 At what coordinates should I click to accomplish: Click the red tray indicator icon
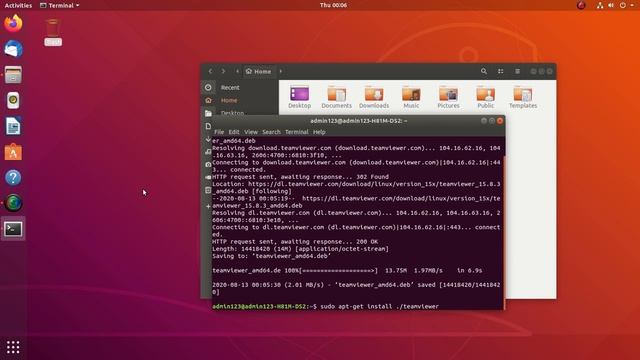[581, 5]
